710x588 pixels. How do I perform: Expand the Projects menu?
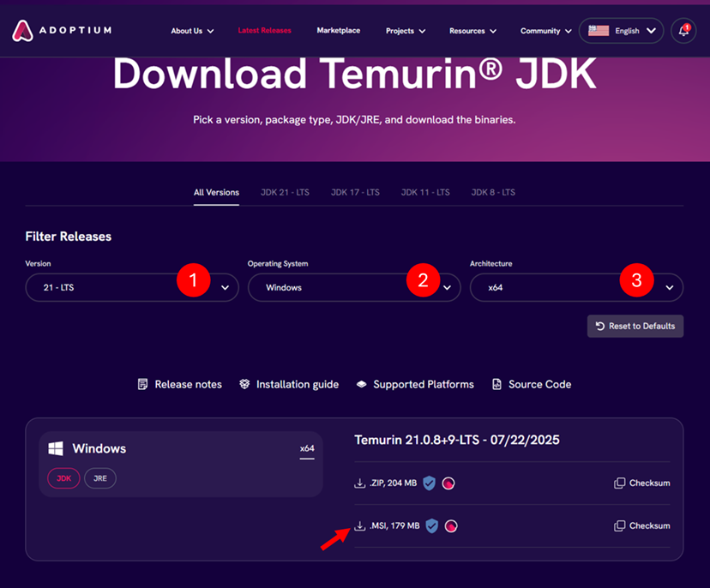click(406, 31)
